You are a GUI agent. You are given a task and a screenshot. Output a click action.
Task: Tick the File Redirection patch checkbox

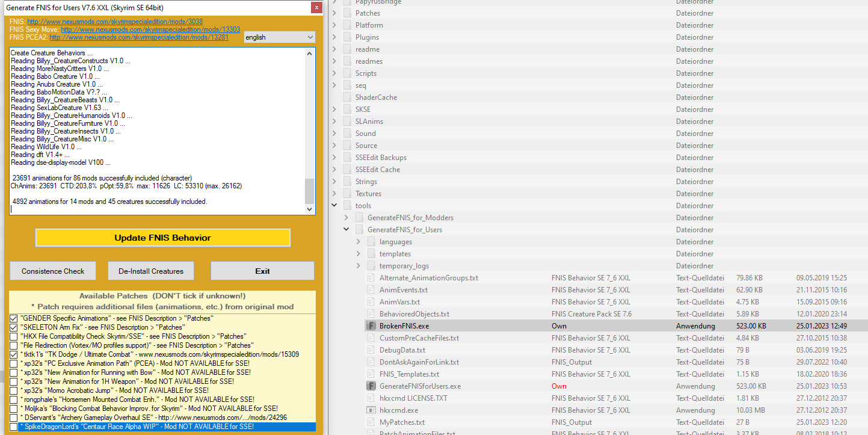pyautogui.click(x=14, y=345)
